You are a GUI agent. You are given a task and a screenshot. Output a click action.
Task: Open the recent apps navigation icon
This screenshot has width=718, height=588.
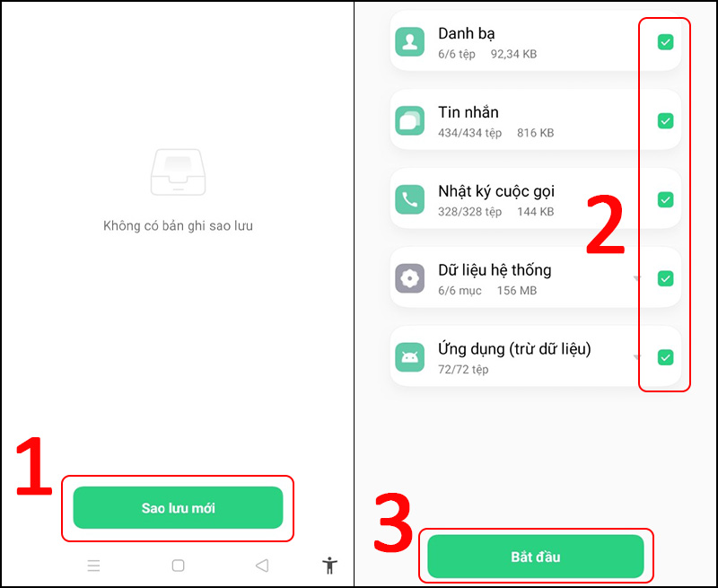tap(93, 566)
